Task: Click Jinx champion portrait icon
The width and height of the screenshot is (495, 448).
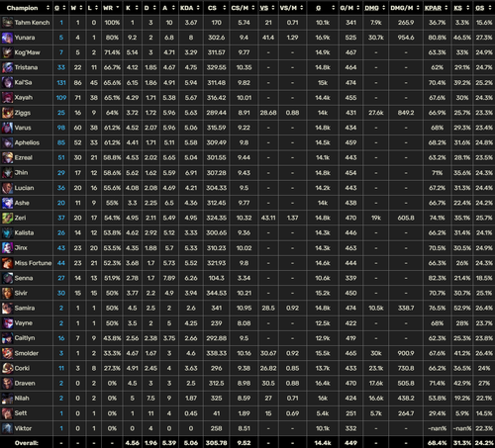Action: [7, 248]
